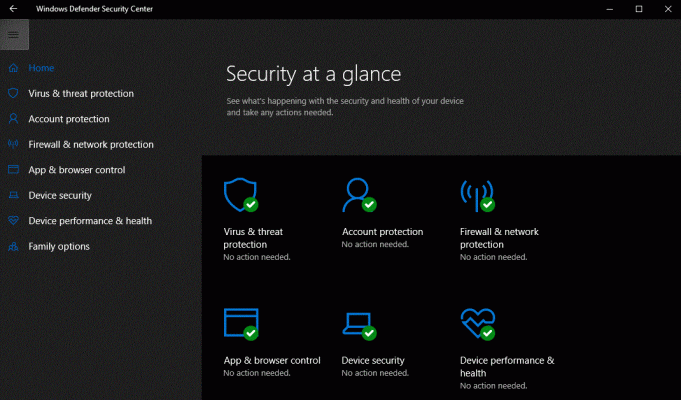
Task: Select Family options in sidebar
Action: pos(59,246)
